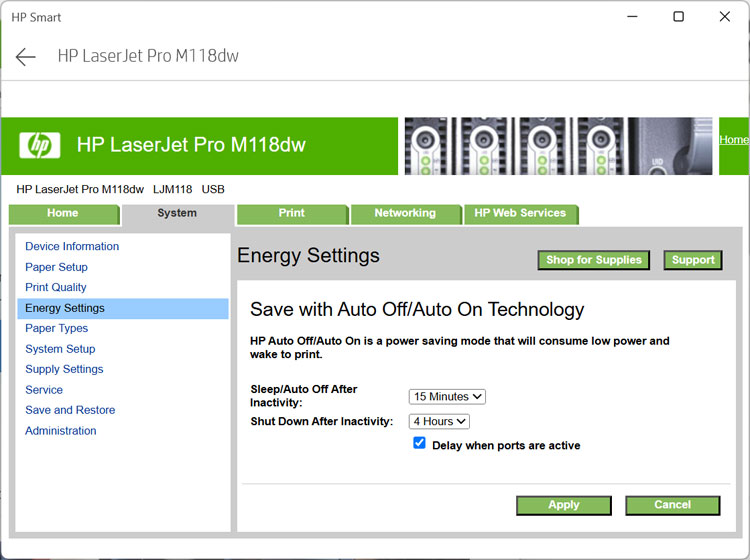Close the HP Smart window

(725, 17)
